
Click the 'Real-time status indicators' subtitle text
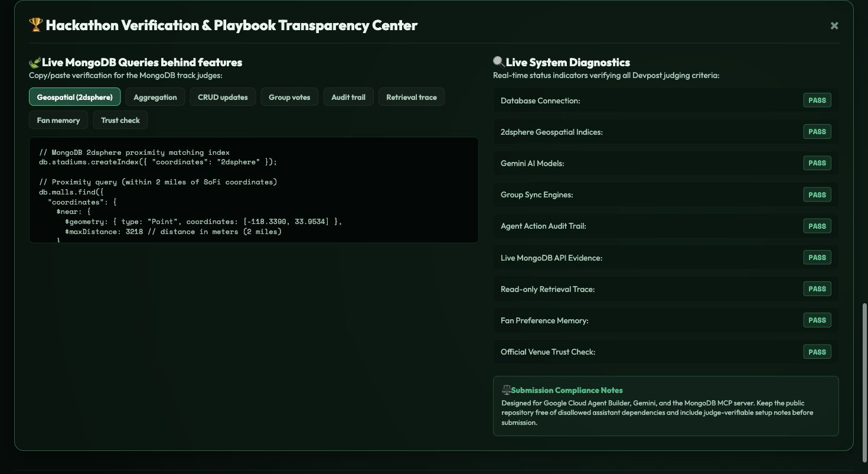tap(606, 76)
